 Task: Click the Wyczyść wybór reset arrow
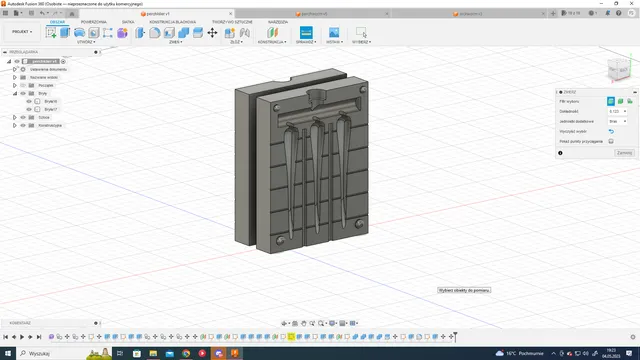611,131
